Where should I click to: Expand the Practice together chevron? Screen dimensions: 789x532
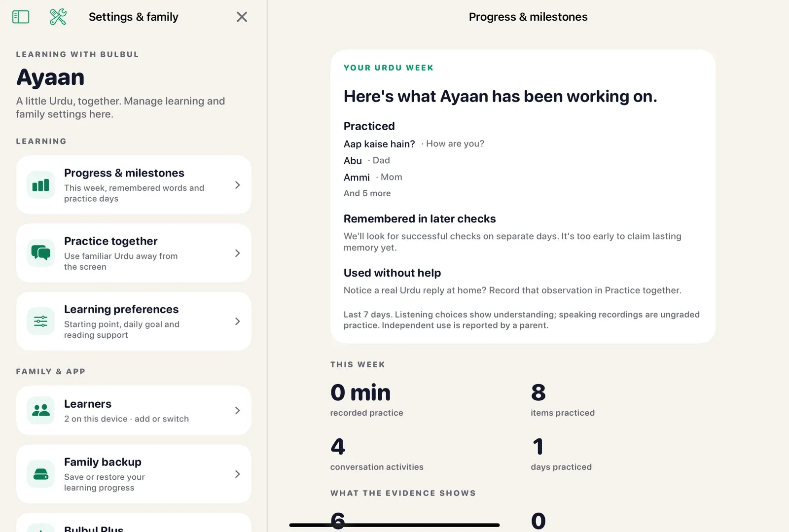[x=237, y=253]
